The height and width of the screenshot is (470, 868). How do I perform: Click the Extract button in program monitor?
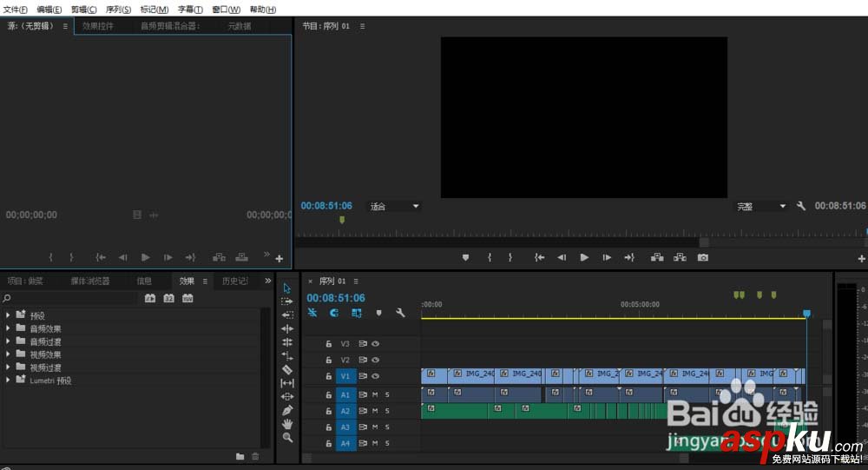[x=680, y=258]
